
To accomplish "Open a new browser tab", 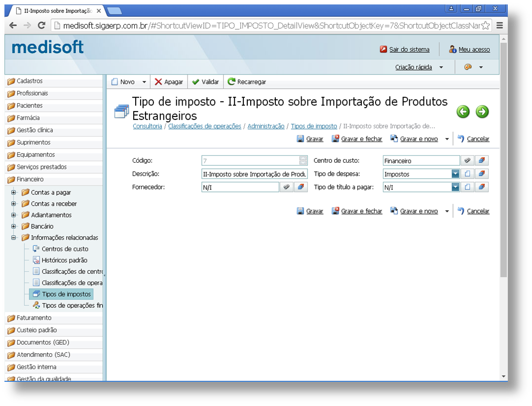I will coord(114,11).
